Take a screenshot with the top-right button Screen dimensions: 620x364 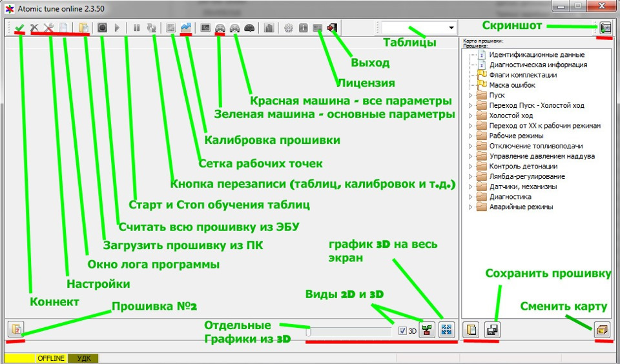605,28
